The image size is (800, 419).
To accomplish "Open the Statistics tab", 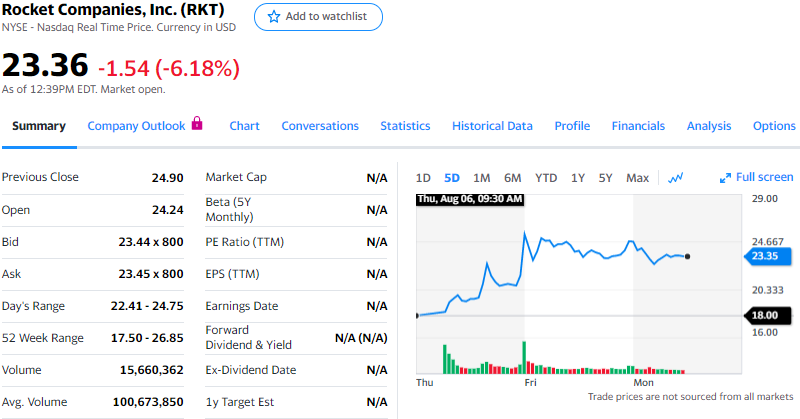I will pos(405,126).
